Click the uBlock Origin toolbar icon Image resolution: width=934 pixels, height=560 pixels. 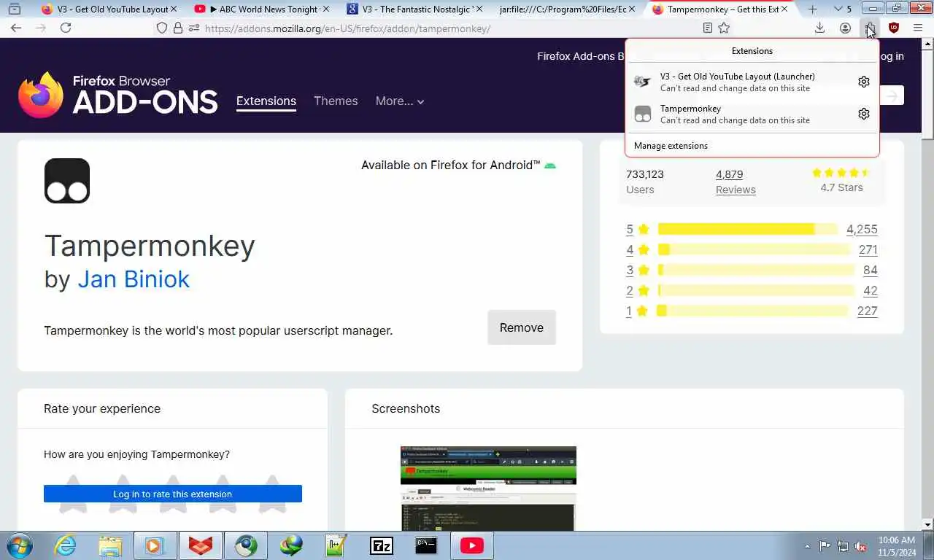894,28
